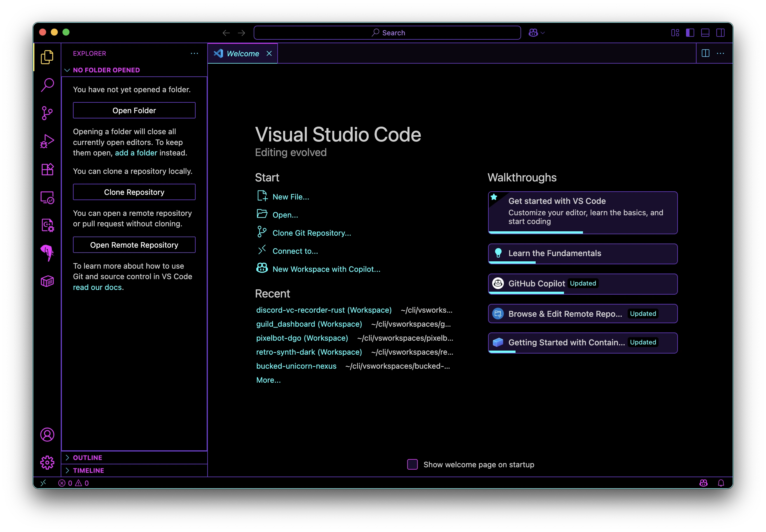The image size is (766, 532).
Task: Click the Clone Git Repository link
Action: [311, 233]
